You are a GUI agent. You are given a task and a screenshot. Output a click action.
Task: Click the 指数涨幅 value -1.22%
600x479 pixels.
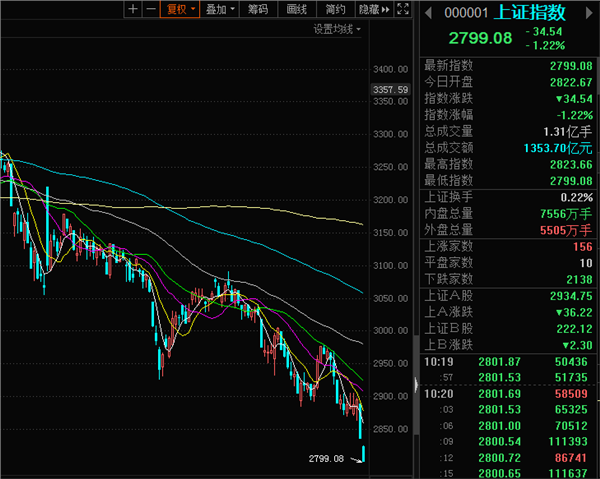(x=574, y=115)
